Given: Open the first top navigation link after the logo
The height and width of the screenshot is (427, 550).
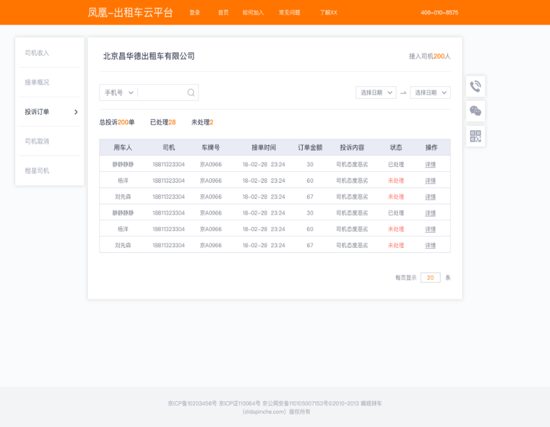Looking at the screenshot, I should coord(195,13).
